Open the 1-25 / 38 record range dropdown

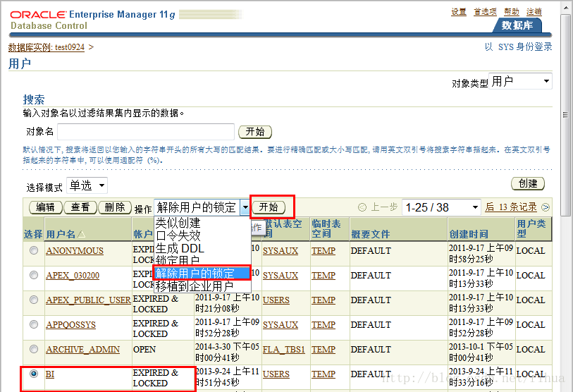tap(441, 207)
